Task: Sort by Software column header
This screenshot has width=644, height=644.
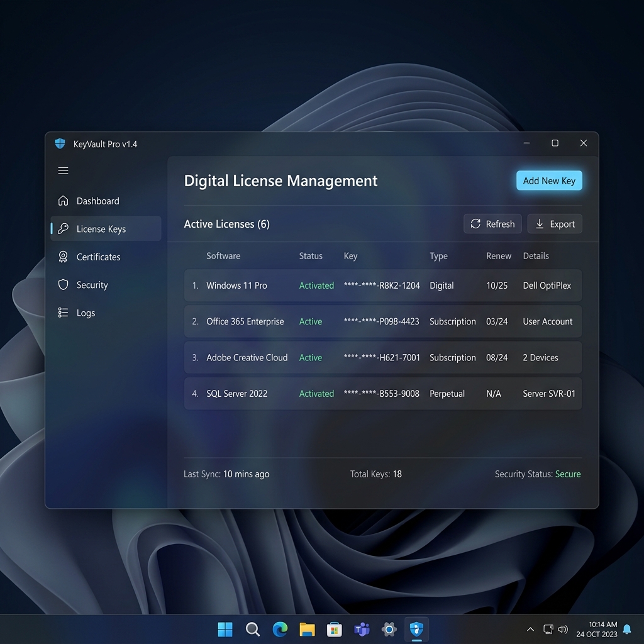Action: (223, 256)
